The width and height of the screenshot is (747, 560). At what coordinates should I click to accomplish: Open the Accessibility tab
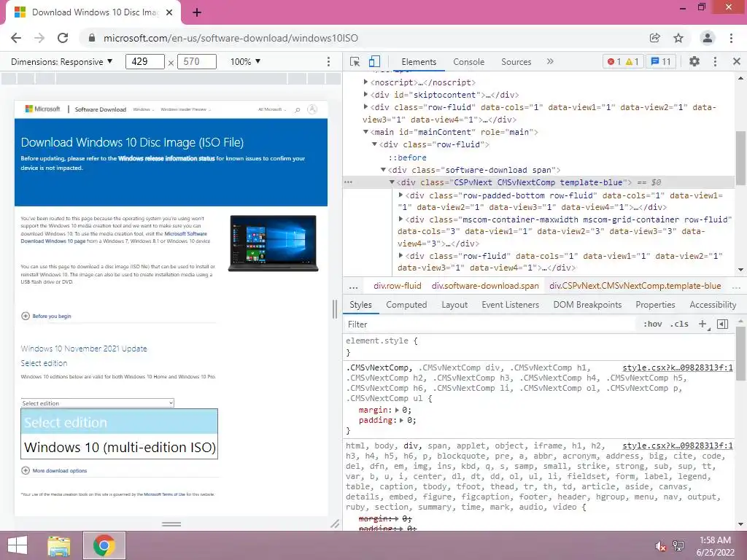pyautogui.click(x=713, y=305)
